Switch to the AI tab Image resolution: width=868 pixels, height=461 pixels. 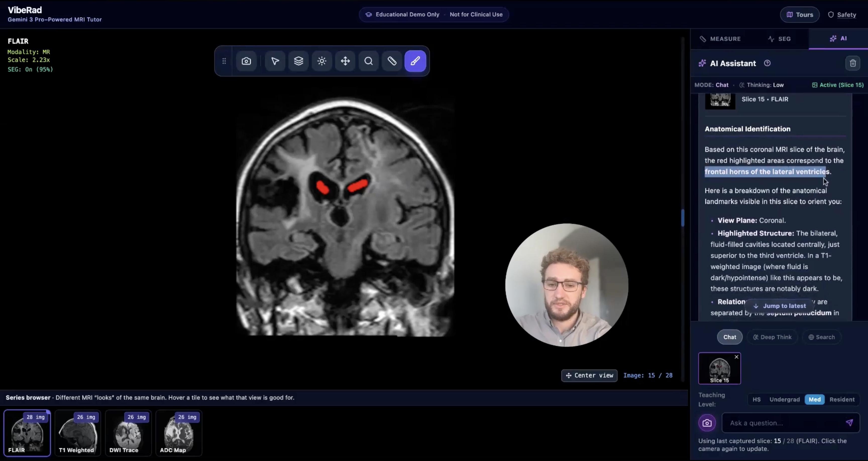point(838,39)
